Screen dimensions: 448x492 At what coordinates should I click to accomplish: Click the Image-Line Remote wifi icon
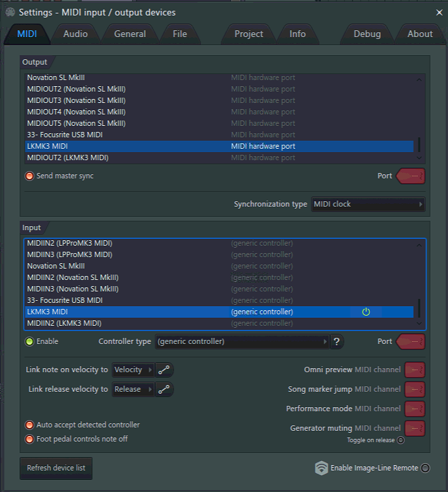point(322,468)
